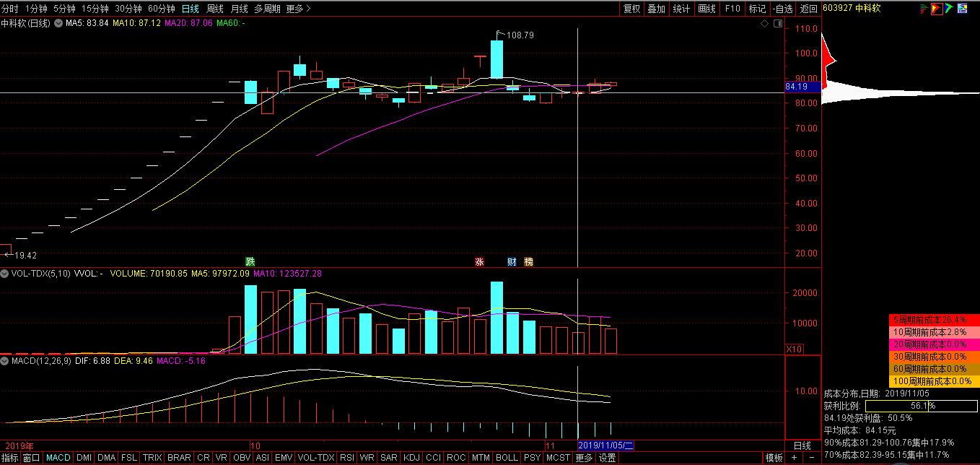Switch to 15分钟 period
This screenshot has height=465, width=980.
(x=95, y=9)
